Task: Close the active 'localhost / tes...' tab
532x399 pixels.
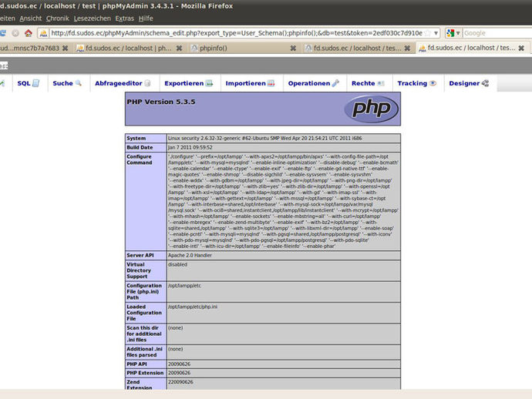Action: click(x=521, y=48)
